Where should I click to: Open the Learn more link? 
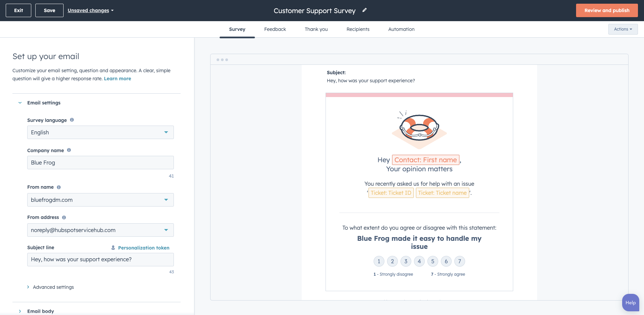pyautogui.click(x=117, y=78)
